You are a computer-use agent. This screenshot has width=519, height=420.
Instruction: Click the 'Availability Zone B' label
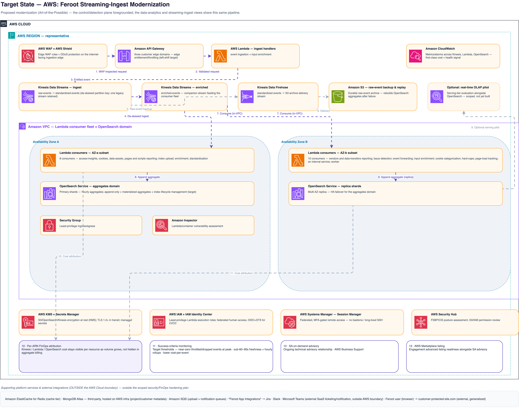coord(294,142)
